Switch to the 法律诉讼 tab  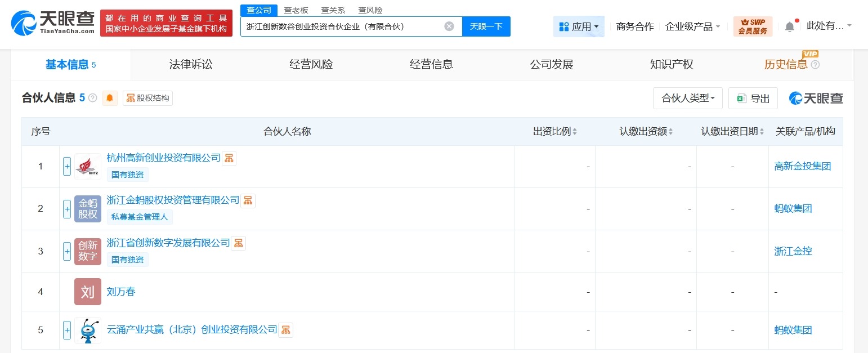point(190,64)
